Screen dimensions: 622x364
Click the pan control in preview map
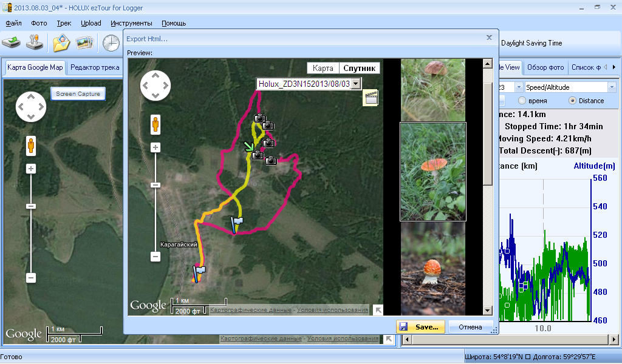pos(155,85)
